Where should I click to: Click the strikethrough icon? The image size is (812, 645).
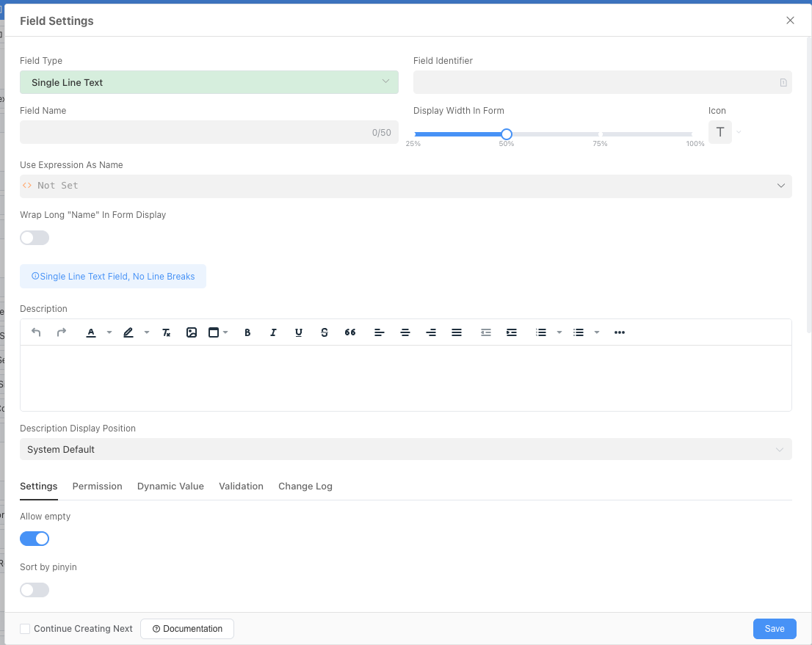[325, 332]
